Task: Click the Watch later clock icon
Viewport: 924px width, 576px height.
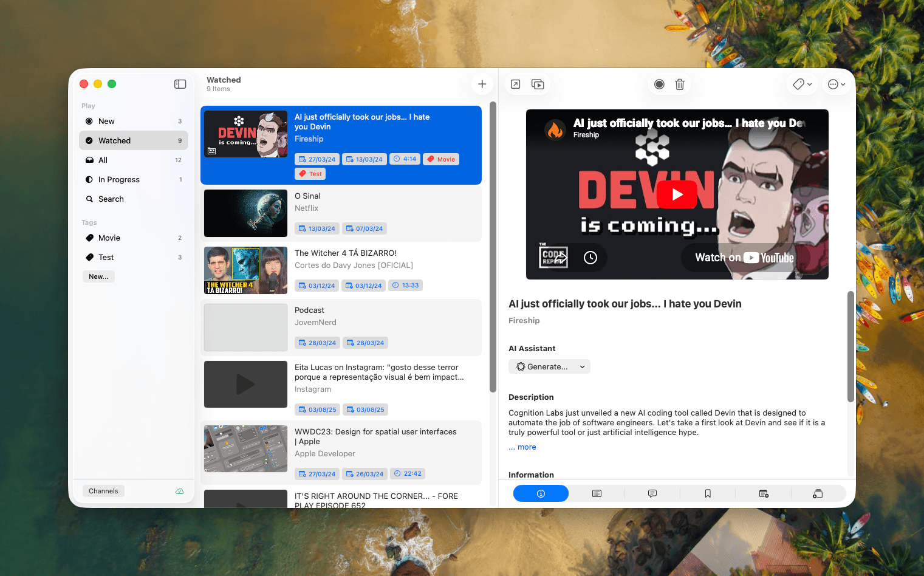Action: pyautogui.click(x=590, y=258)
